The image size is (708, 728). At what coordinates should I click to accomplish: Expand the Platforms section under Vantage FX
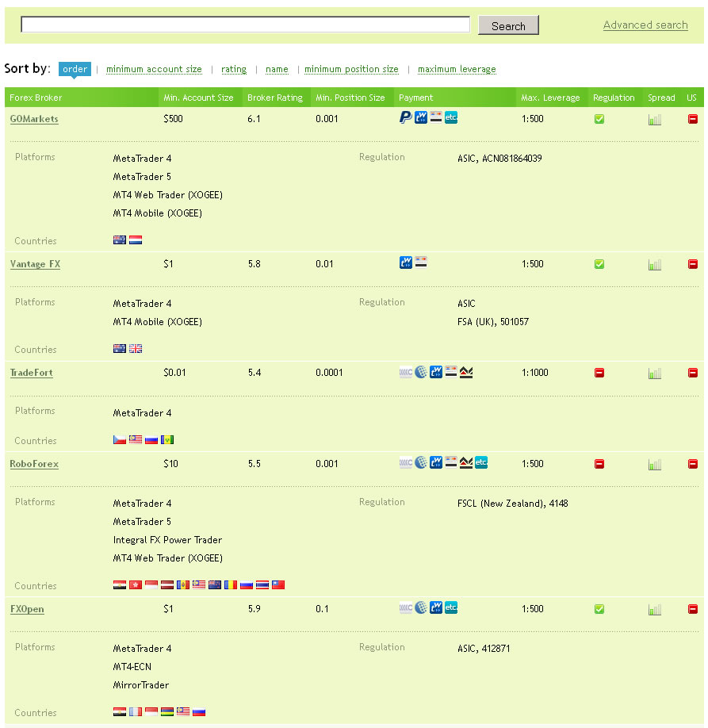pyautogui.click(x=35, y=302)
